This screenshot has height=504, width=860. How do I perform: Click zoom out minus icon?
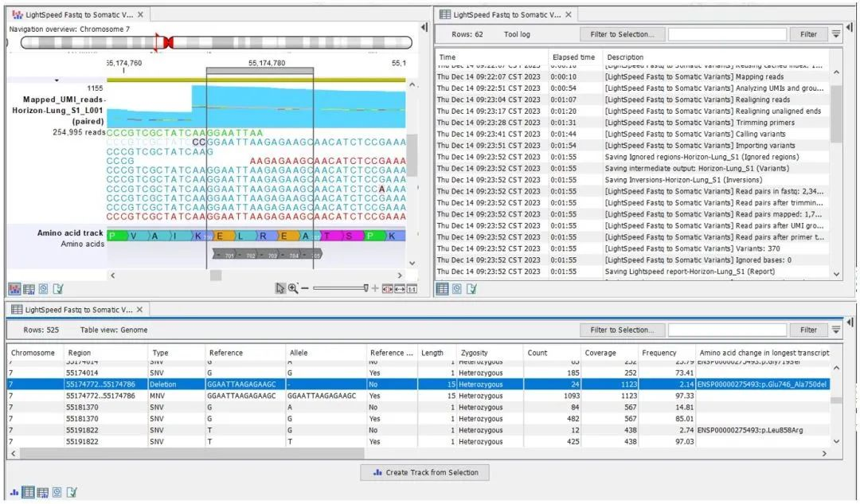point(305,288)
